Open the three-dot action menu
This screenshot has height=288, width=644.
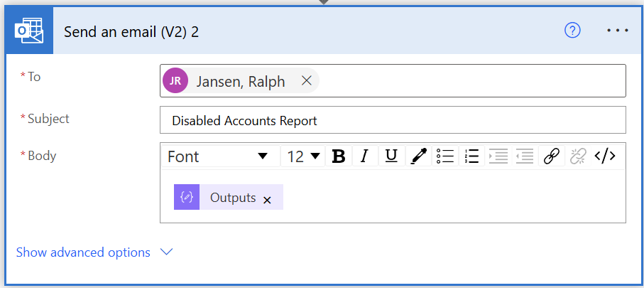617,31
